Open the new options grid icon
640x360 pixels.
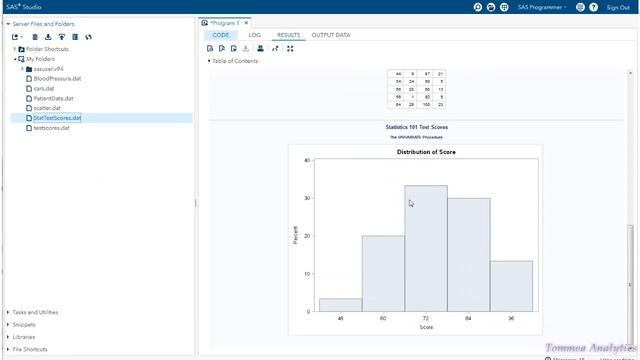tap(504, 7)
